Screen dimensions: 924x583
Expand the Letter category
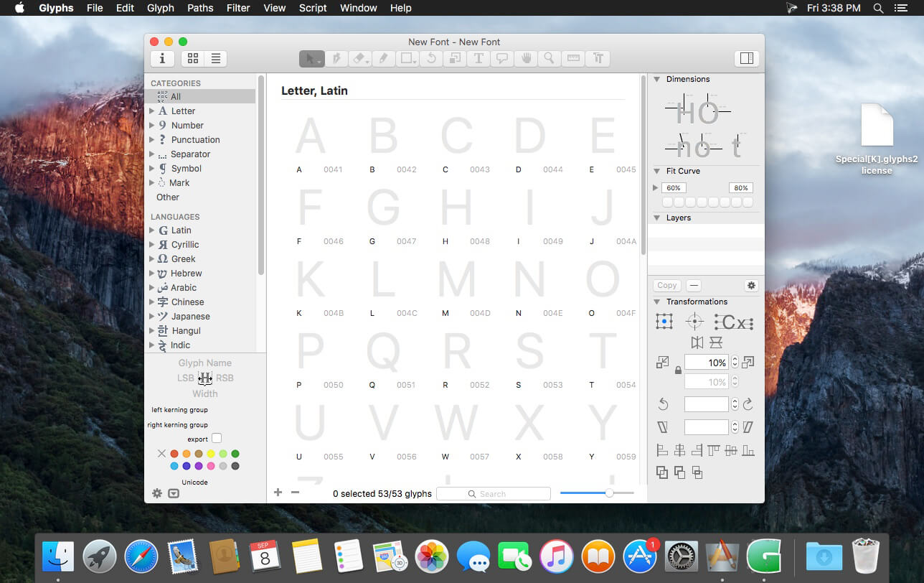pyautogui.click(x=152, y=111)
